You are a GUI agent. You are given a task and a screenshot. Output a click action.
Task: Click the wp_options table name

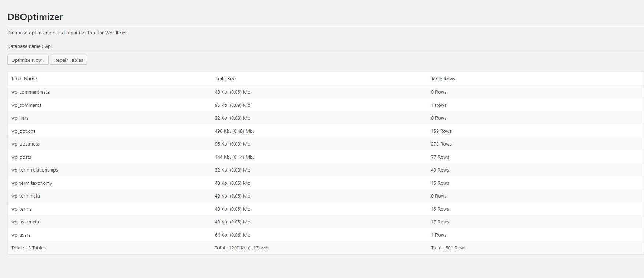click(x=23, y=131)
